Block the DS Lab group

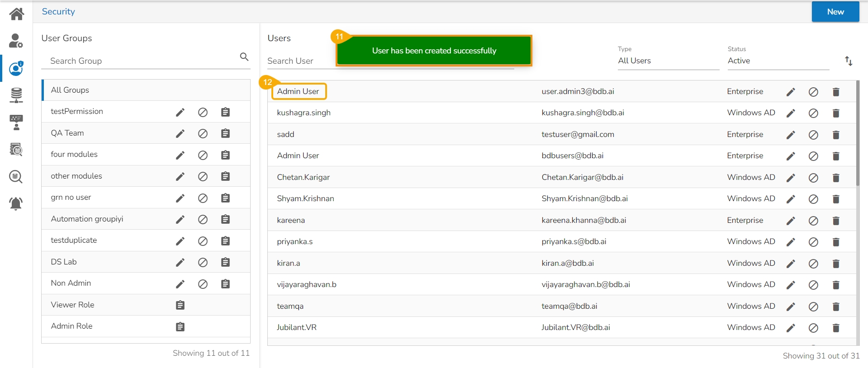[203, 263]
